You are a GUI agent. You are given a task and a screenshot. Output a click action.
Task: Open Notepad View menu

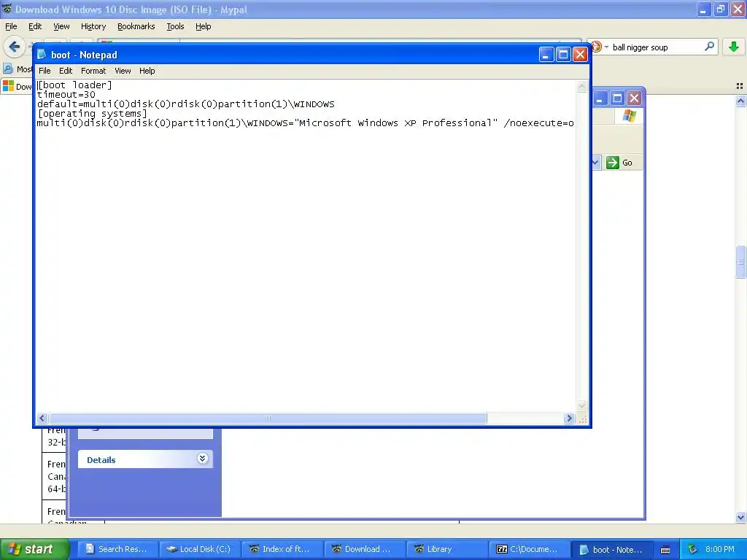click(123, 71)
